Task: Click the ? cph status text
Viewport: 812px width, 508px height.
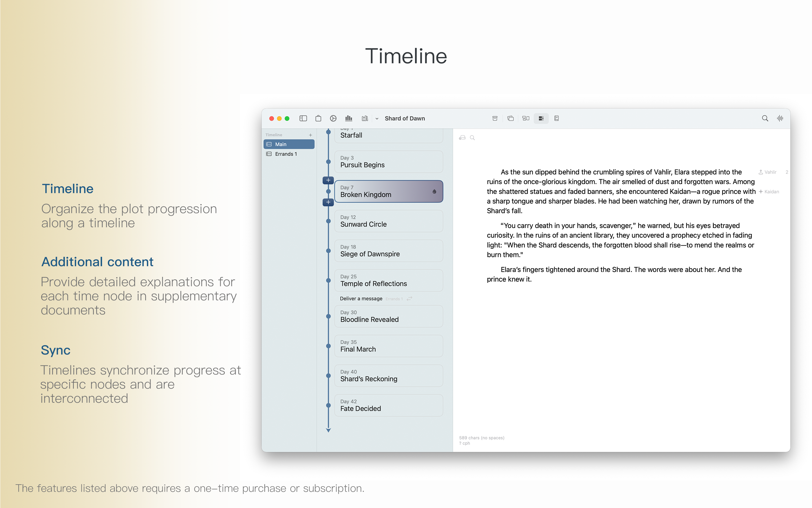Action: (464, 443)
